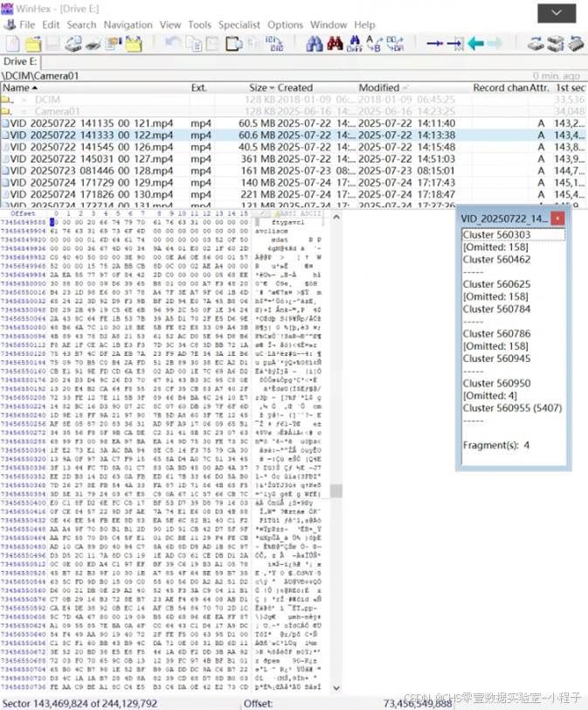Click the red binoculars Find Hex icon

[336, 44]
